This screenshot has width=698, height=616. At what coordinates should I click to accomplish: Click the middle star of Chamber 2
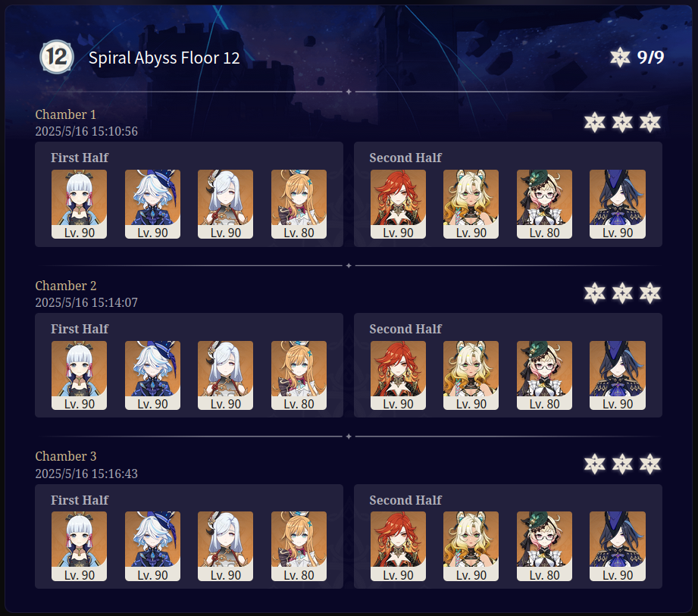(x=622, y=293)
